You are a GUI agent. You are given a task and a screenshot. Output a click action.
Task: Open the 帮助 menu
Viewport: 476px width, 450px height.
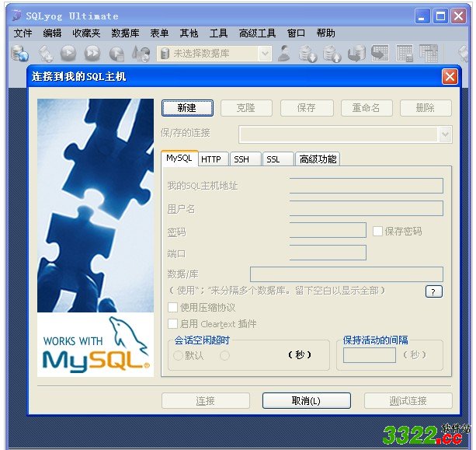(325, 33)
